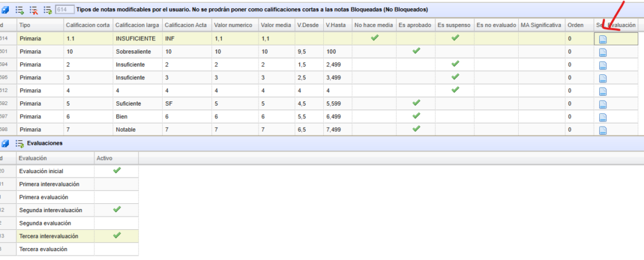Sort by Calificacion corta column header

[x=87, y=25]
